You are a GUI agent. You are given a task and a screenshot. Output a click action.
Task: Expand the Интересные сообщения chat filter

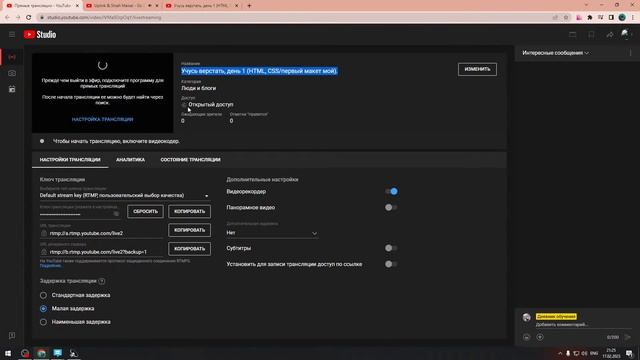[556, 53]
